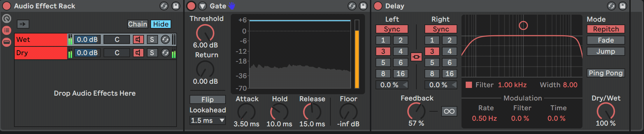Click the Gate Threshold knob
The height and width of the screenshot is (134, 644).
coord(205,33)
